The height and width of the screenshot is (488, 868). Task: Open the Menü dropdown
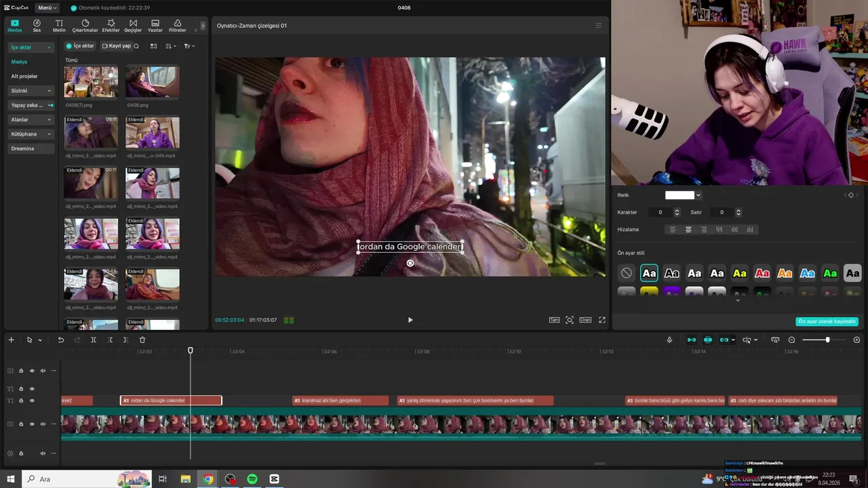pyautogui.click(x=46, y=8)
